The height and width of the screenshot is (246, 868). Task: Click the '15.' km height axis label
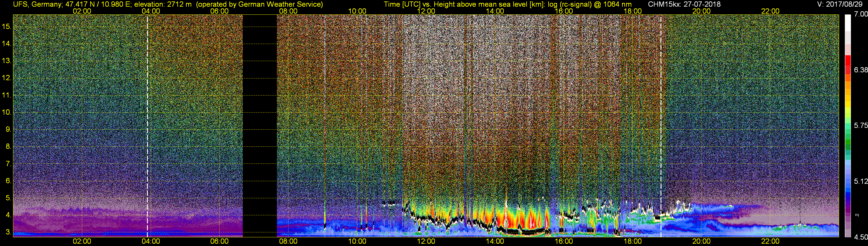7,26
